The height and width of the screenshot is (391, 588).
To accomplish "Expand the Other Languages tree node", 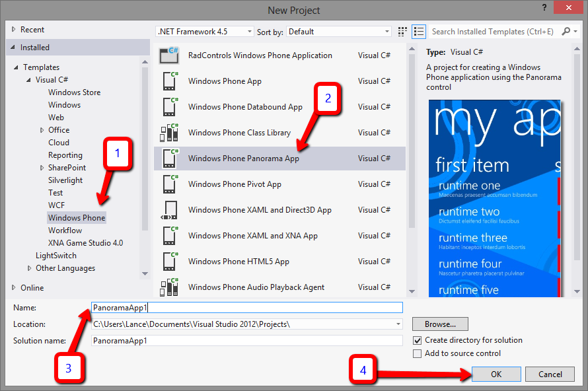I will 30,268.
